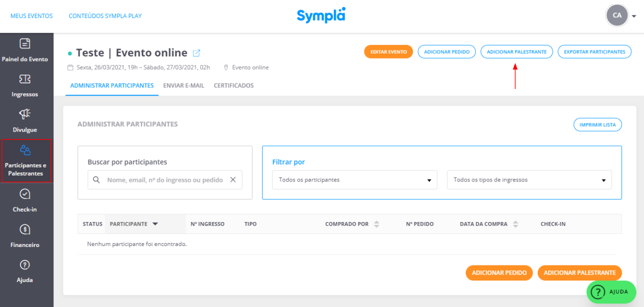Expand Todos os tipos de ingressos dropdown
This screenshot has height=307, width=644.
tap(529, 180)
